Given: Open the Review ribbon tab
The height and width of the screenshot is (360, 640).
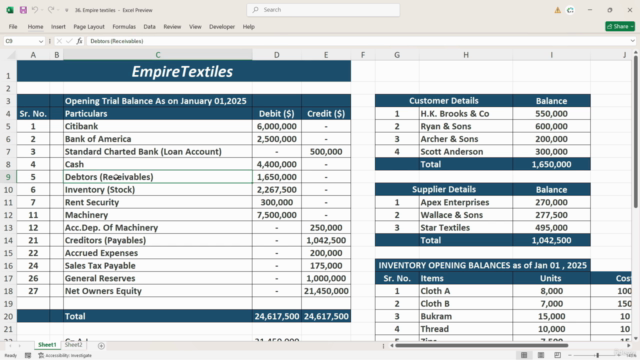Looking at the screenshot, I should tap(172, 27).
